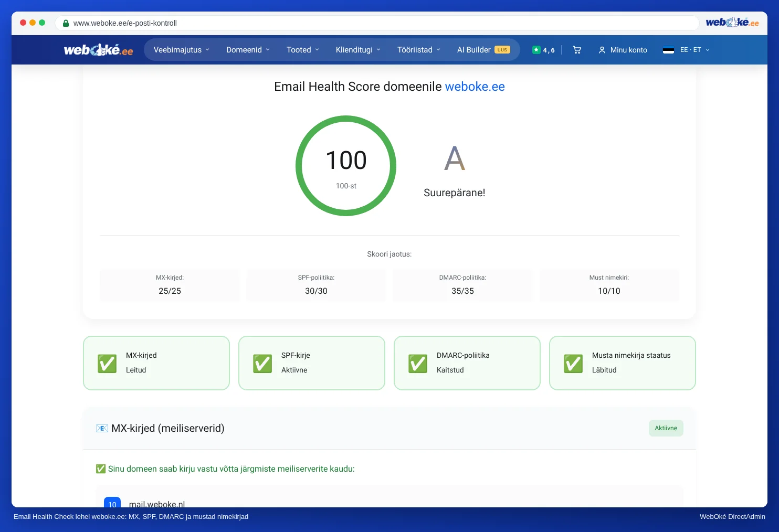The width and height of the screenshot is (779, 532).
Task: Click Sinu domeen saab kirju vastu võtta text
Action: [x=231, y=469]
